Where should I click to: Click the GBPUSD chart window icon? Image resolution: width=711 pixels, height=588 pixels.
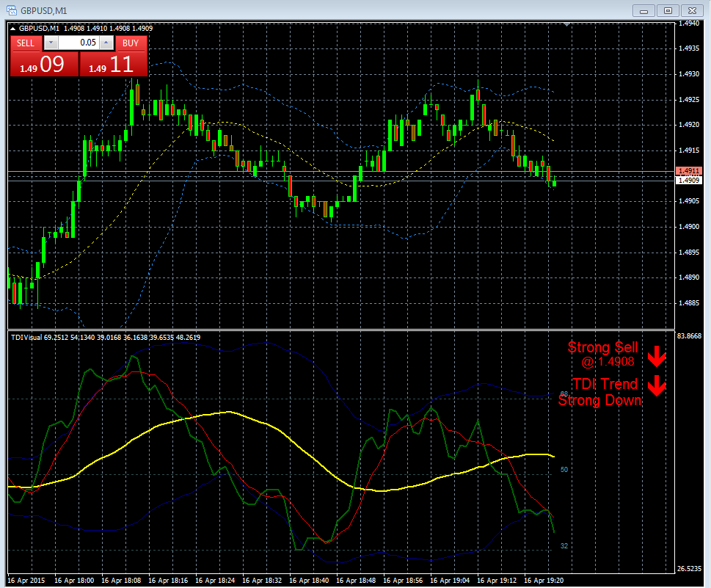tap(11, 10)
